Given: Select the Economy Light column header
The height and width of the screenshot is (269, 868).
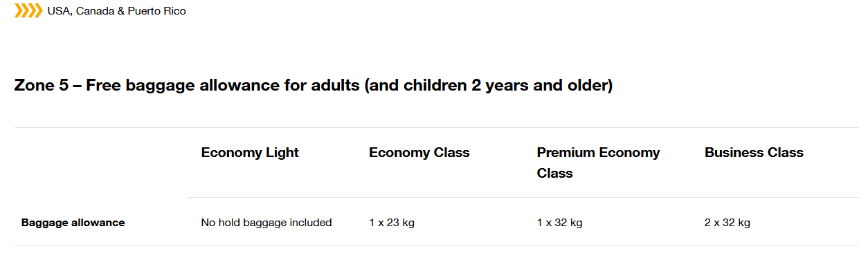Looking at the screenshot, I should (250, 153).
